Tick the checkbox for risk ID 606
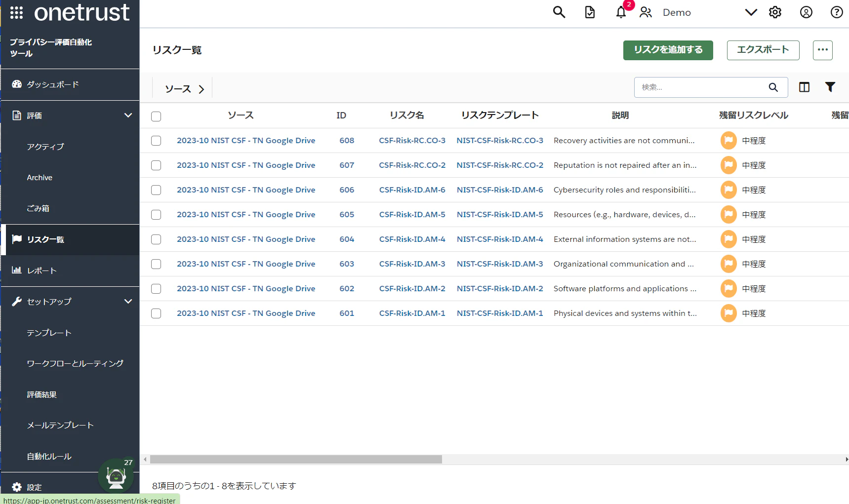 pos(156,190)
